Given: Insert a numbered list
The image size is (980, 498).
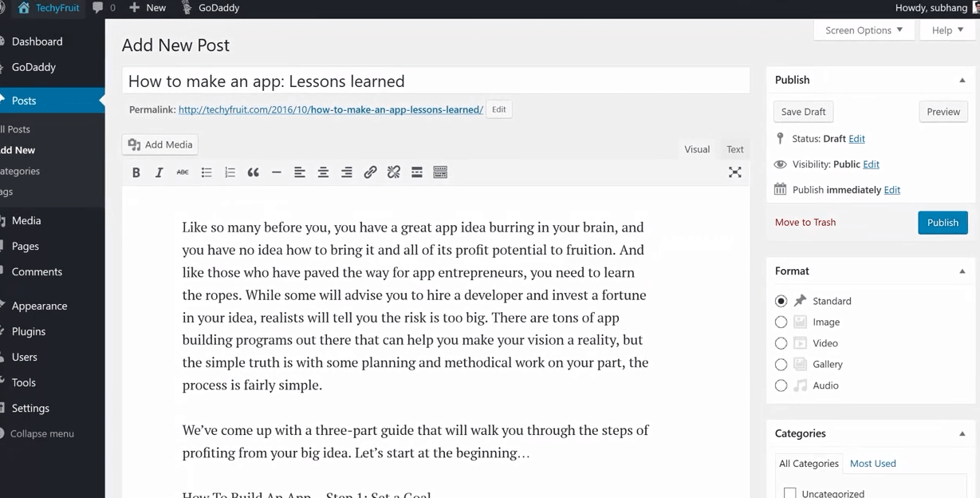Looking at the screenshot, I should 230,172.
